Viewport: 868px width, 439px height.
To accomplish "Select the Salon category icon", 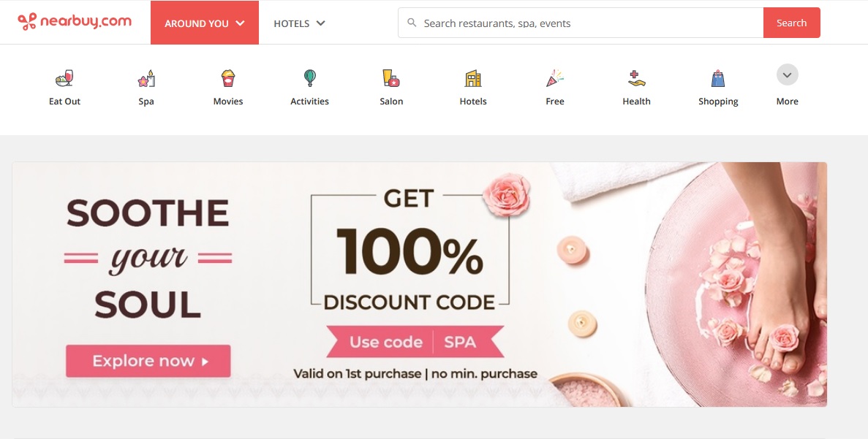I will (x=391, y=78).
